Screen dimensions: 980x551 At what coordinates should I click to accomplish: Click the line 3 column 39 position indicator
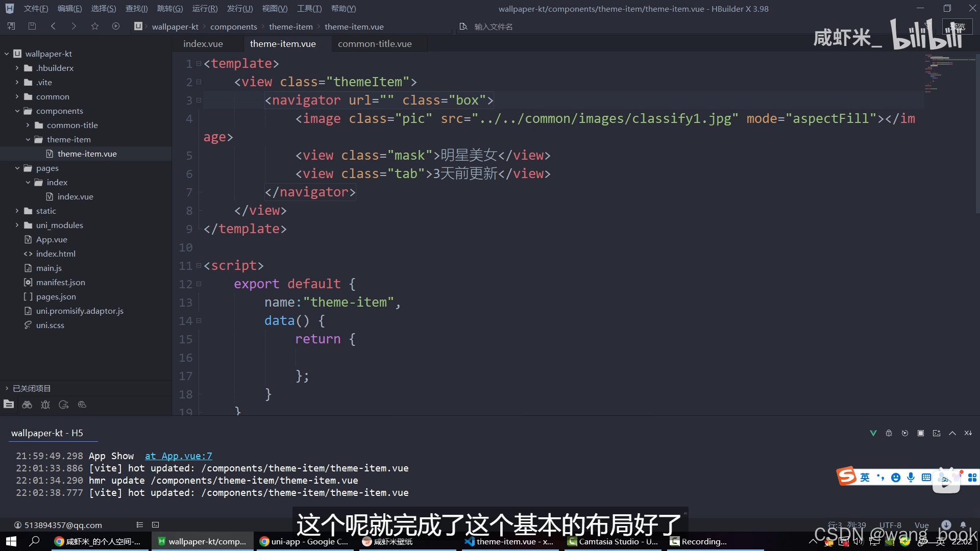click(847, 525)
